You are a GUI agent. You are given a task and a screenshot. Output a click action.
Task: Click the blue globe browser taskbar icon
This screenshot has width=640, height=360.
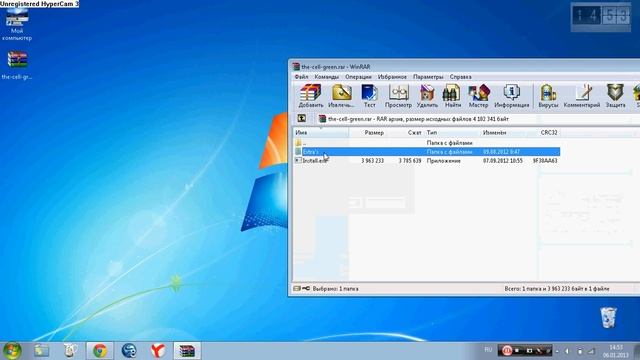(129, 351)
